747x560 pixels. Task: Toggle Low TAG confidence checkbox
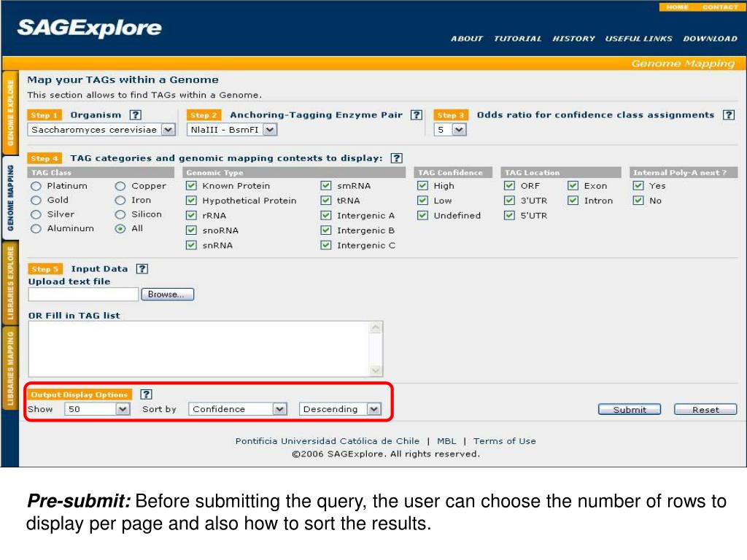[x=422, y=201]
